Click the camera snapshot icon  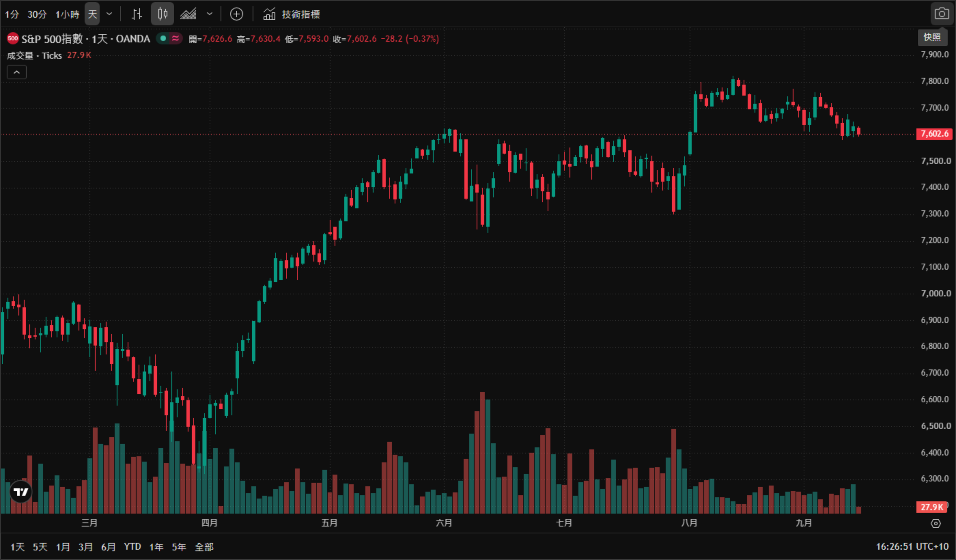point(942,14)
